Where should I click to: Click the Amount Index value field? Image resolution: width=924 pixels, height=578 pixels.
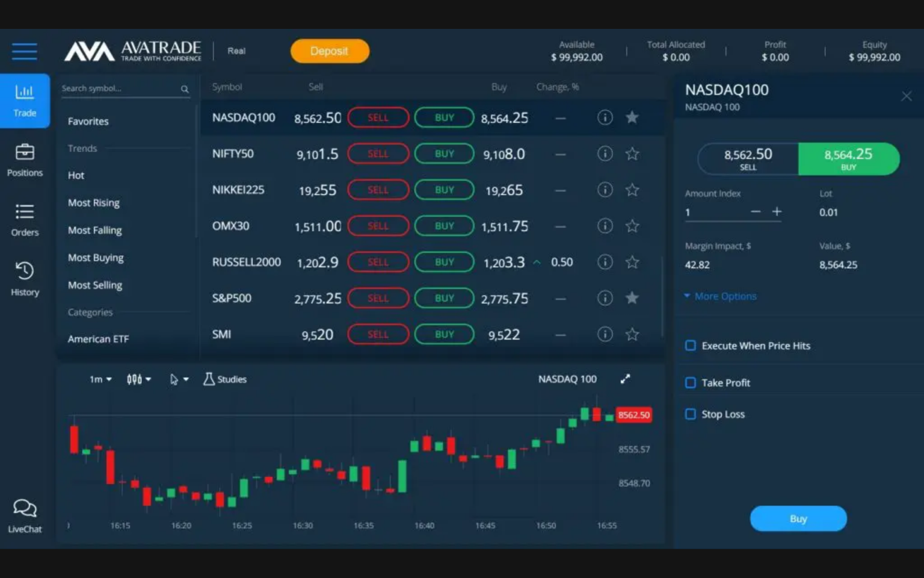tap(716, 212)
